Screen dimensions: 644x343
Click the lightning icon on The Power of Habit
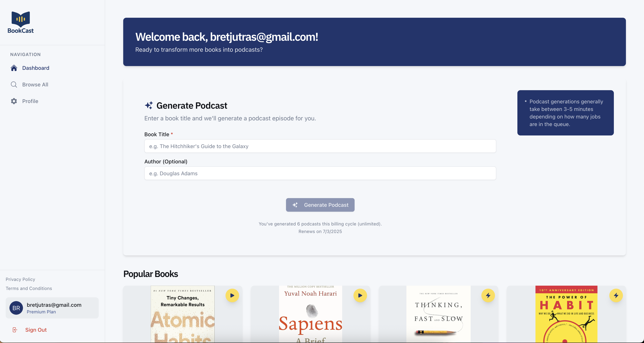tap(616, 295)
